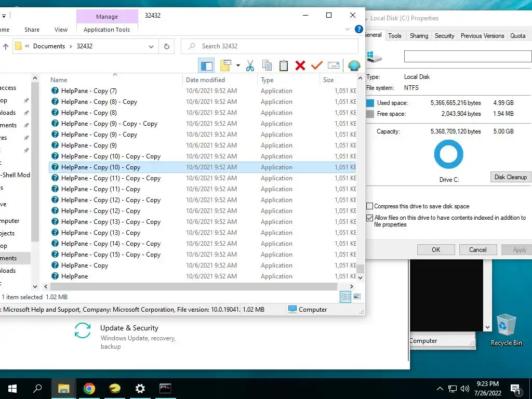Click the plain HelpPane file icon
The image size is (532, 399).
coord(55,276)
